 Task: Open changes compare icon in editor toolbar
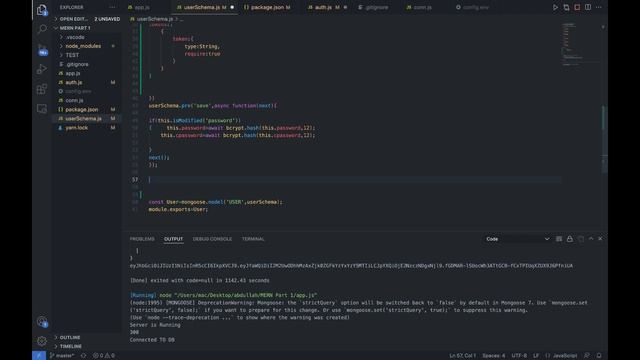[x=566, y=7]
